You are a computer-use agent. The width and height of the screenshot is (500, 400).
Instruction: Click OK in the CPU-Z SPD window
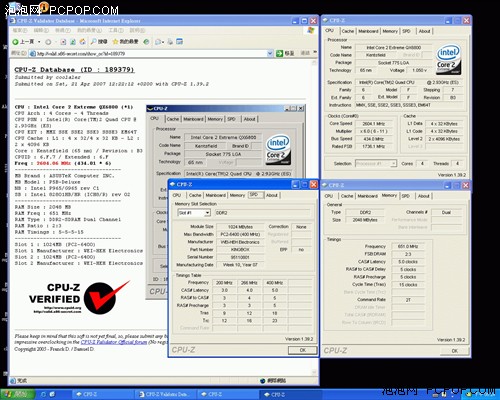(x=302, y=350)
